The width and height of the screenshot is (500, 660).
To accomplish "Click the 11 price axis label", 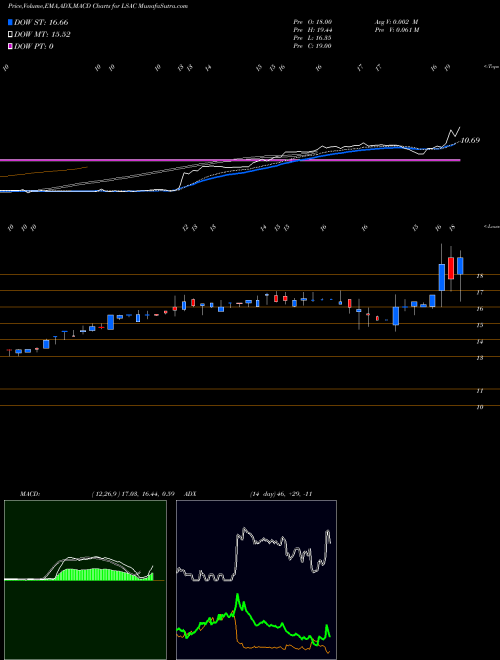I will [479, 391].
